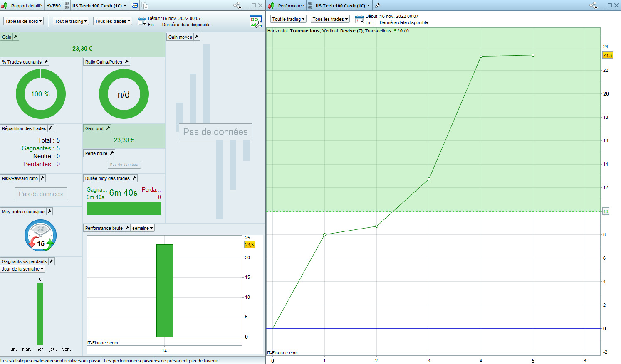Click chart window icon after instrument name, left title bar

[x=134, y=5]
